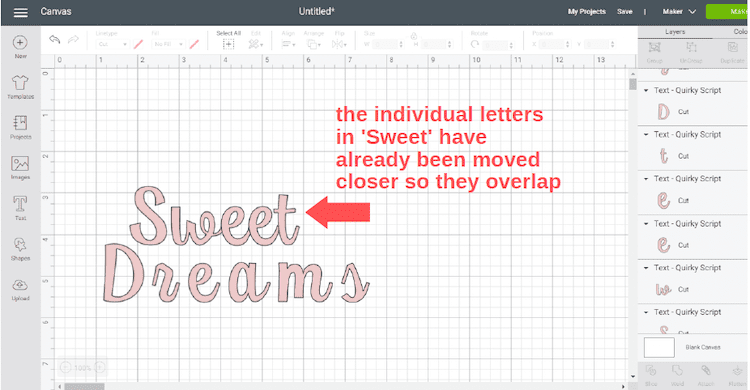Viewport: 750px width, 390px height.
Task: Switch to the Layers tab
Action: (675, 32)
